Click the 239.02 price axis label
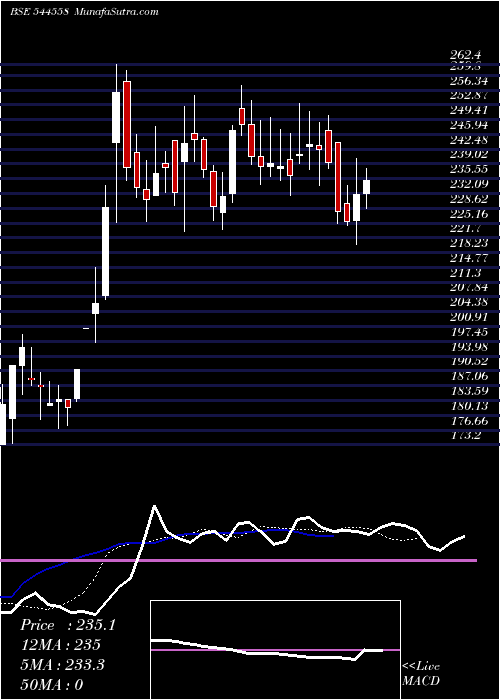This screenshot has width=500, height=700. point(469,154)
